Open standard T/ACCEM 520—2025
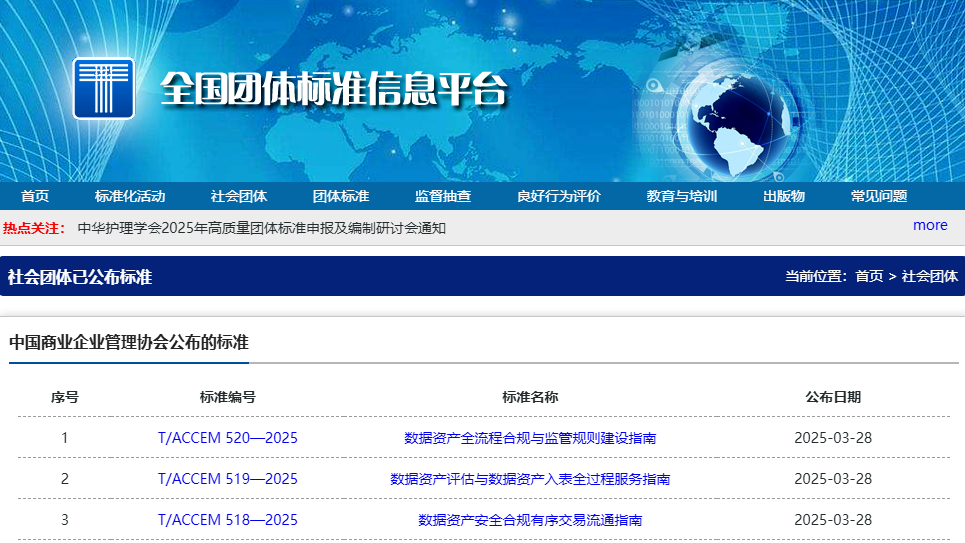 [228, 438]
